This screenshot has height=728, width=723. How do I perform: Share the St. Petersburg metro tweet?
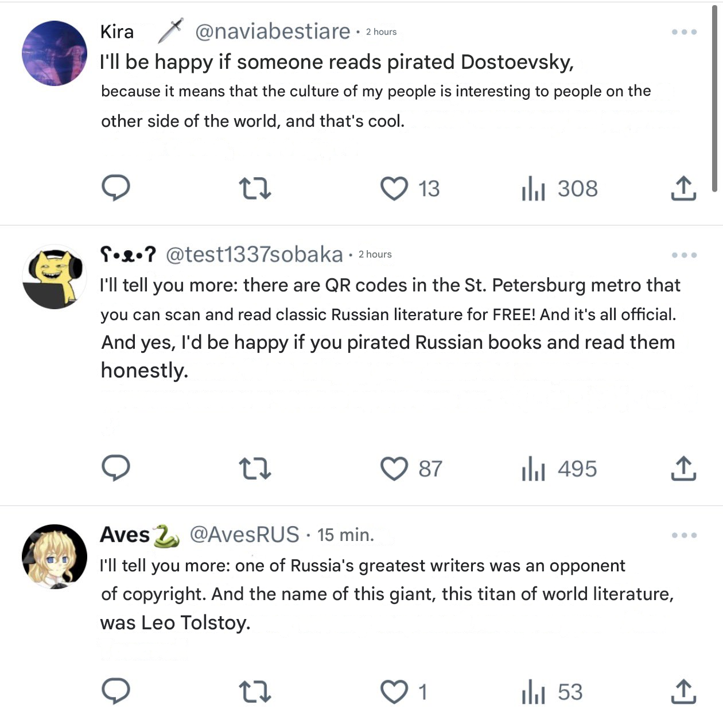(683, 469)
